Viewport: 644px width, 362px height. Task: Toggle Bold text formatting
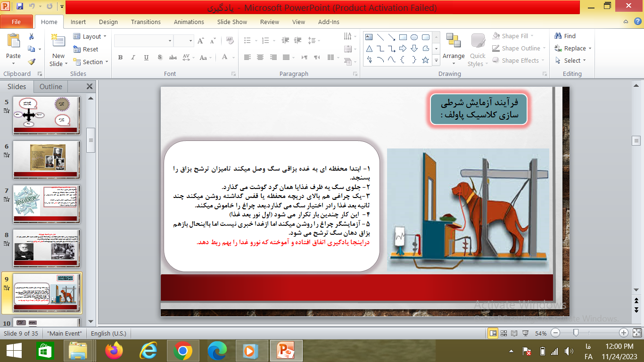coord(120,58)
